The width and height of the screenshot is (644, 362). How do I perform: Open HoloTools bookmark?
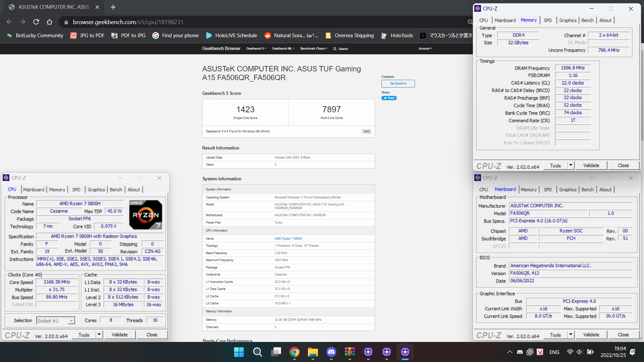pyautogui.click(x=397, y=36)
